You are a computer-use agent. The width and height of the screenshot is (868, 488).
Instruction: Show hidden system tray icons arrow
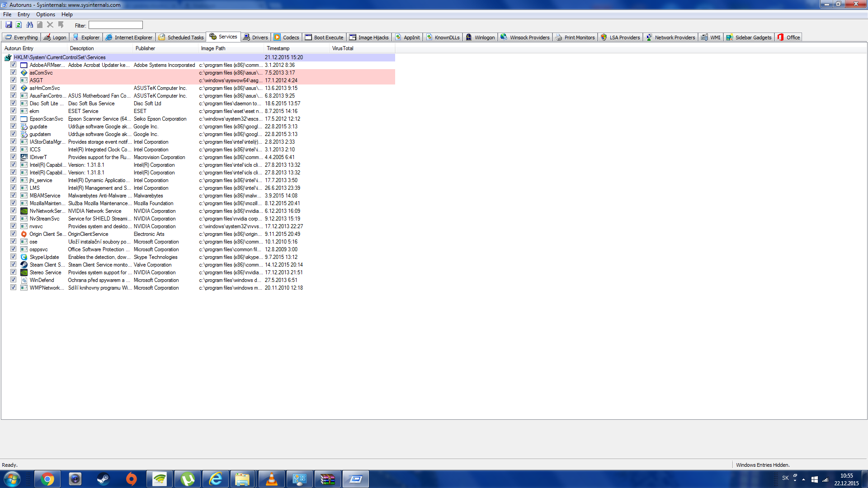(x=803, y=479)
